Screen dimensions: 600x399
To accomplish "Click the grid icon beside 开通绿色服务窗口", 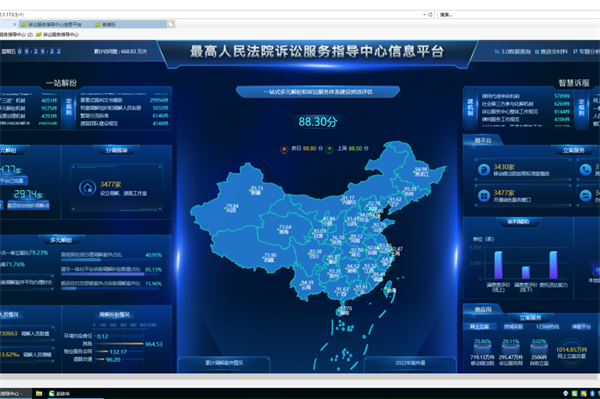I will pos(484,196).
